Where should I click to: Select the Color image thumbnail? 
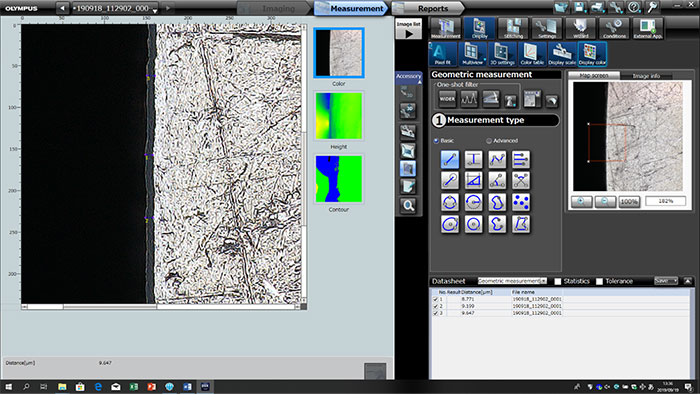(339, 53)
